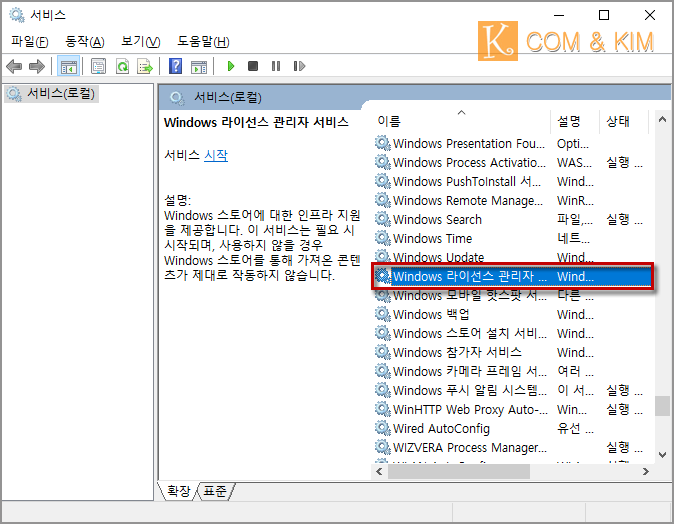
Task: Click the vertical scrollbar thumb
Action: tap(662, 406)
